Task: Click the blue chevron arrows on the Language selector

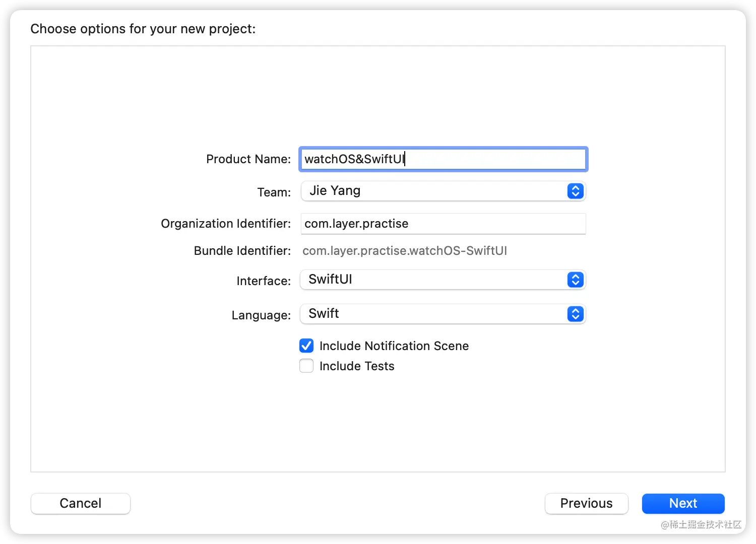Action: 575,314
